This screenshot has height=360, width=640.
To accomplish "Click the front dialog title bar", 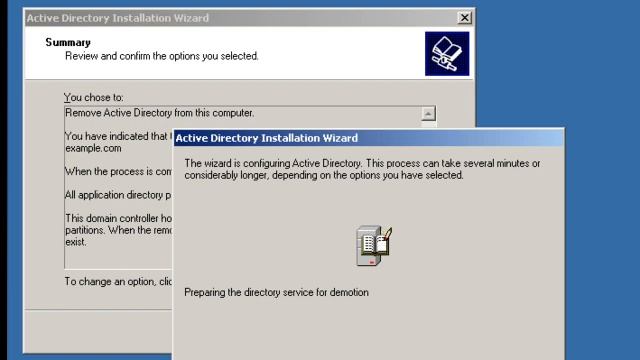I will coord(369,138).
